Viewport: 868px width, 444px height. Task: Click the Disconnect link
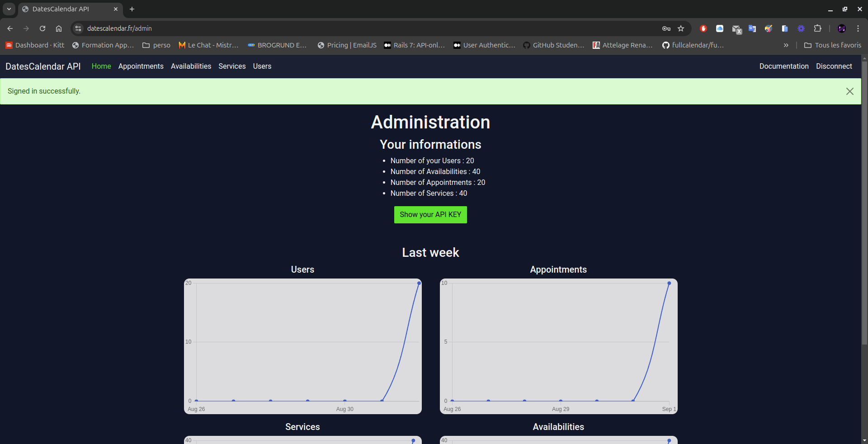(x=834, y=66)
